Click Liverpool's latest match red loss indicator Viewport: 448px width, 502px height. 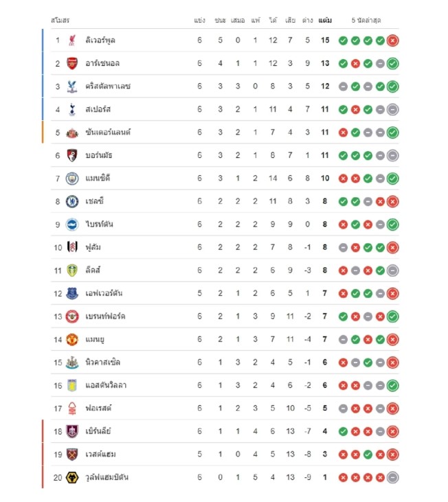tap(392, 41)
